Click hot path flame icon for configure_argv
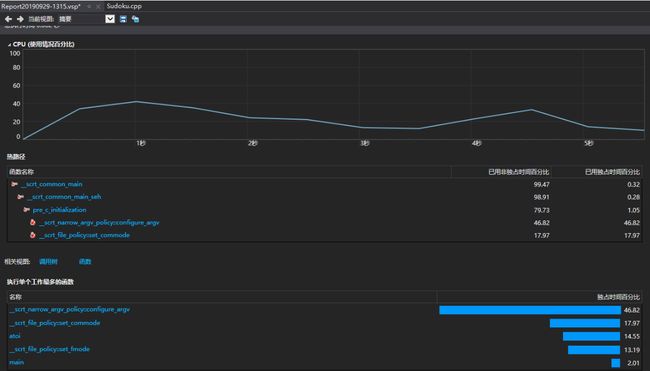 point(33,223)
